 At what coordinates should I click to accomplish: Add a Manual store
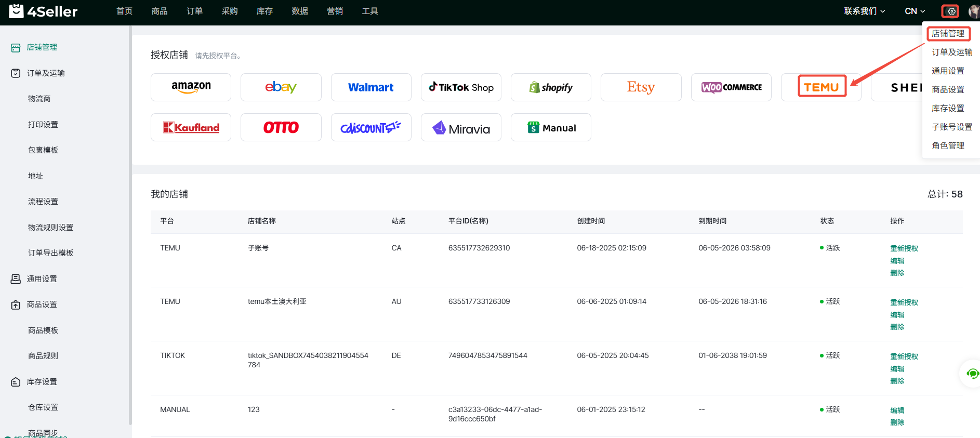point(551,127)
